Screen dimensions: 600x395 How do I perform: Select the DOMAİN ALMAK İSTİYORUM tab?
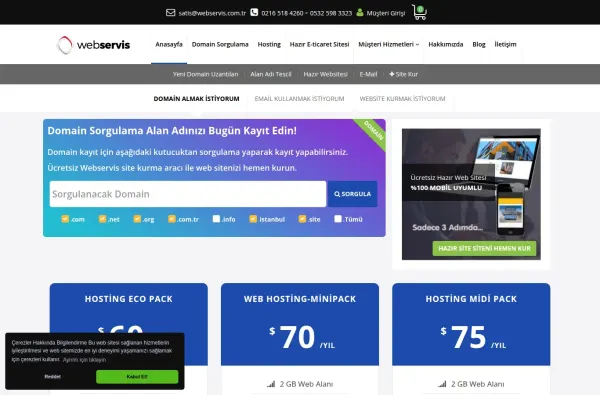tap(196, 99)
